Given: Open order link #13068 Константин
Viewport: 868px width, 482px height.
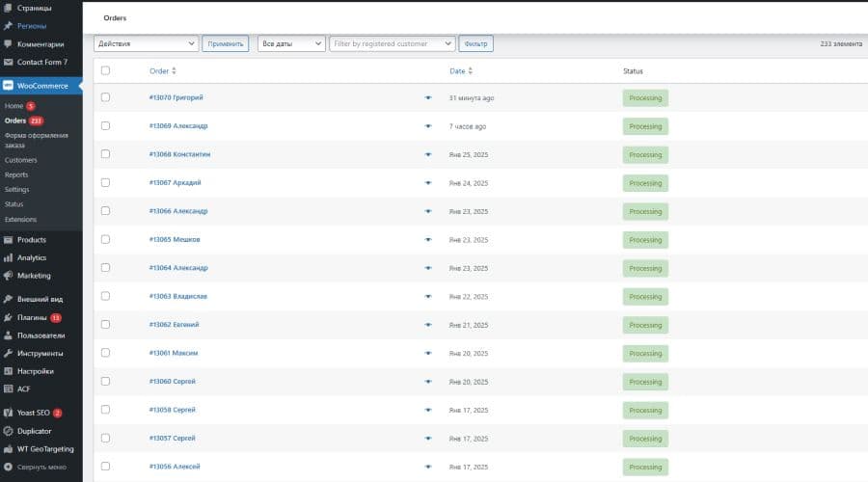Looking at the screenshot, I should click(x=179, y=154).
